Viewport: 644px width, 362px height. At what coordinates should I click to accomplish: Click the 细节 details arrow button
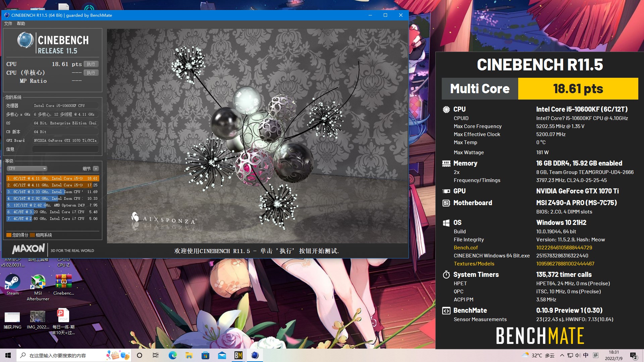pyautogui.click(x=96, y=169)
